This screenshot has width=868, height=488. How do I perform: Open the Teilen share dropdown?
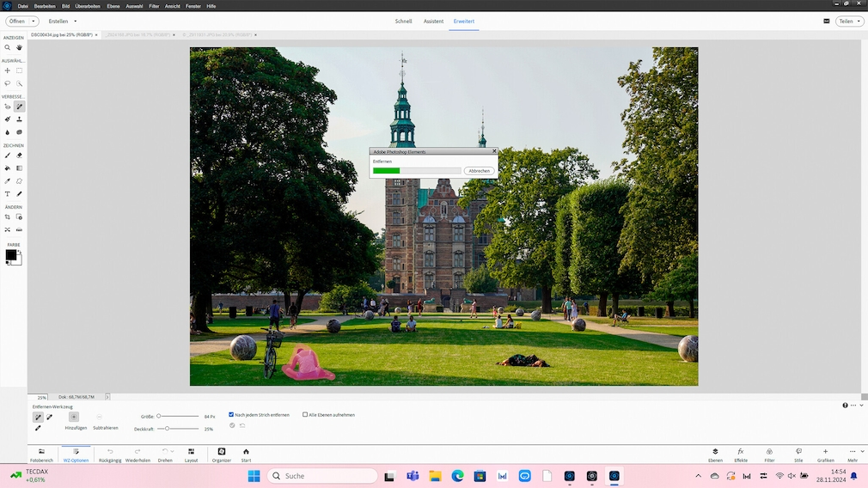click(x=850, y=21)
